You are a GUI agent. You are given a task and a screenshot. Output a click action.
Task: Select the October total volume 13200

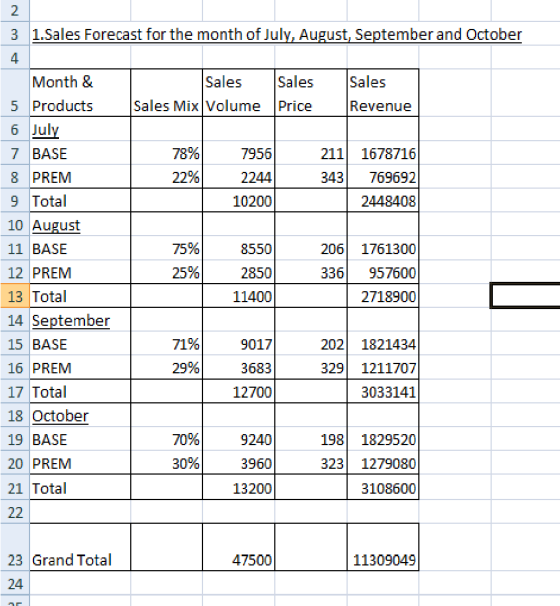click(238, 488)
